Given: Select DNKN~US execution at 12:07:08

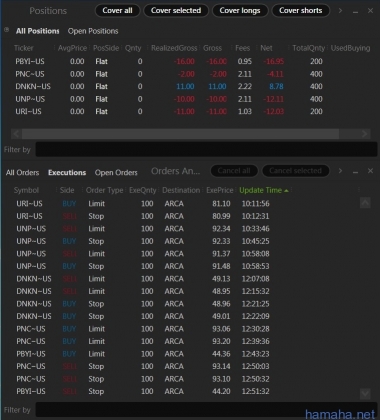Looking at the screenshot, I should tap(185, 279).
